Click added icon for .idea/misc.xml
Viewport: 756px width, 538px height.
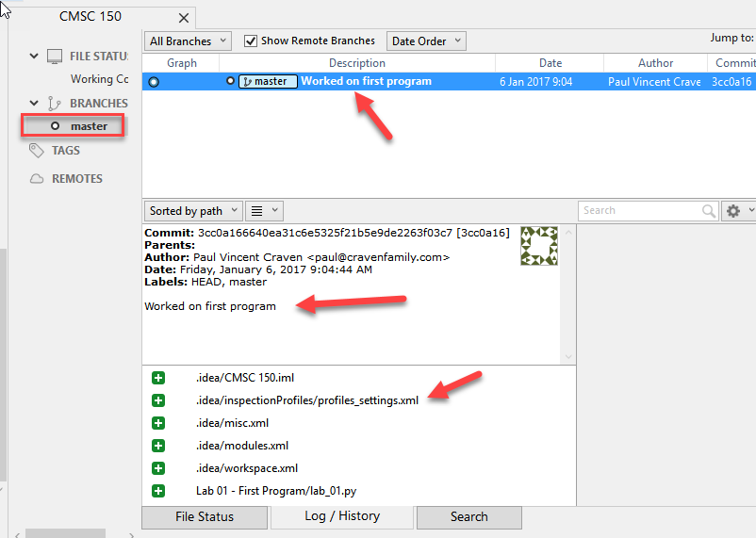coord(158,423)
